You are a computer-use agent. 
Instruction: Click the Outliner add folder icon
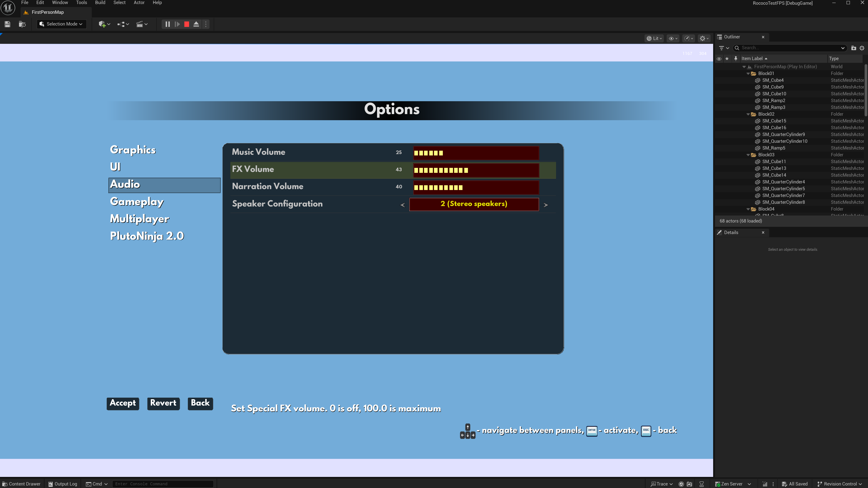854,48
